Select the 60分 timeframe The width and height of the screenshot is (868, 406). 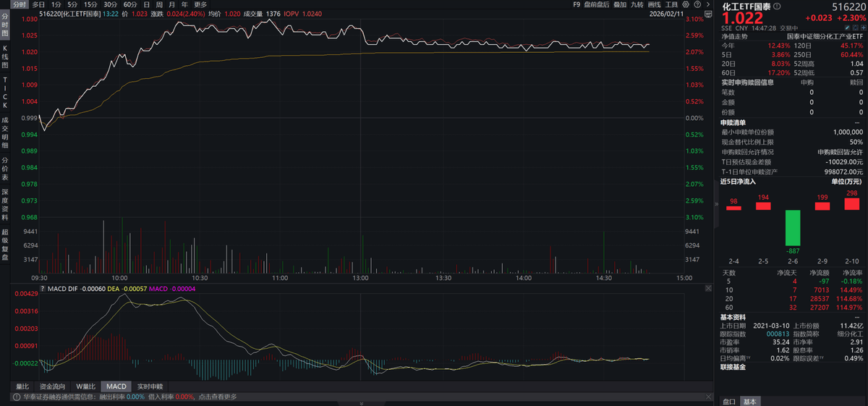point(130,4)
